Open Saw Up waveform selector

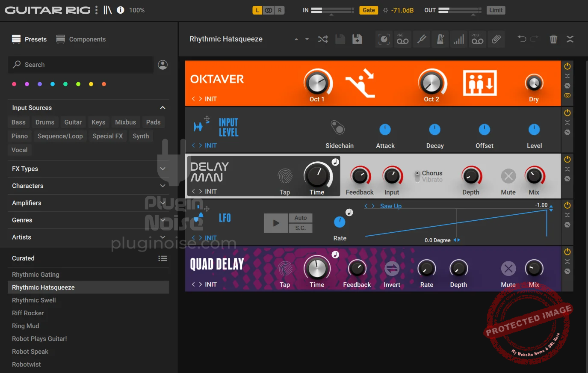(391, 206)
